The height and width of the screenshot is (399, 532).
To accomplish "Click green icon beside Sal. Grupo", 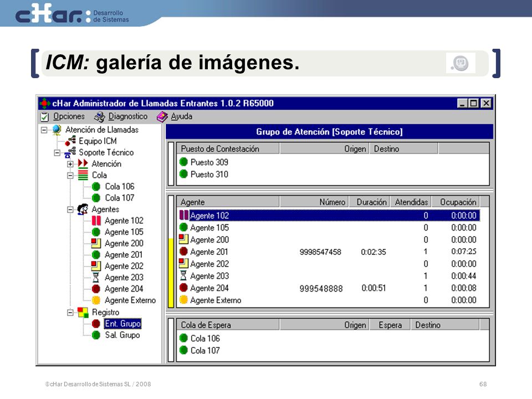I will (96, 335).
